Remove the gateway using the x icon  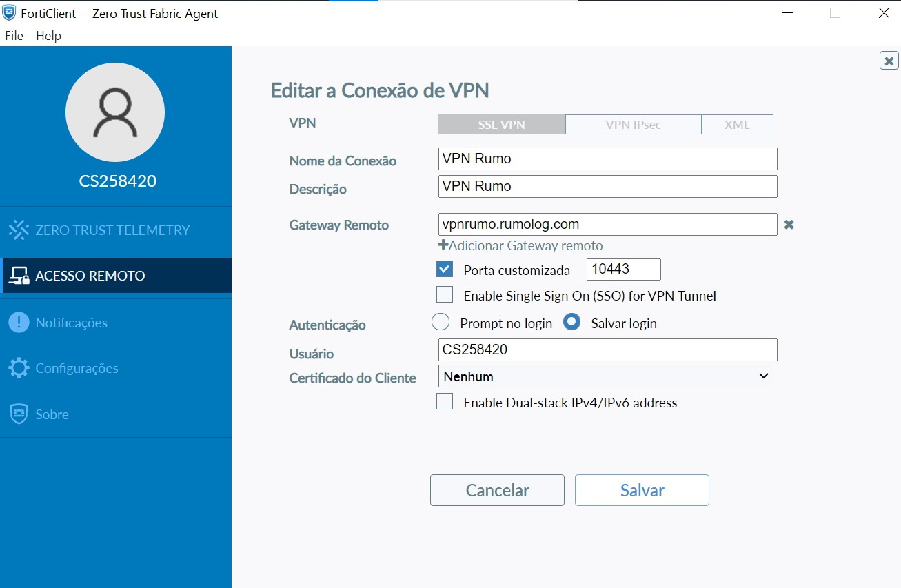tap(789, 225)
